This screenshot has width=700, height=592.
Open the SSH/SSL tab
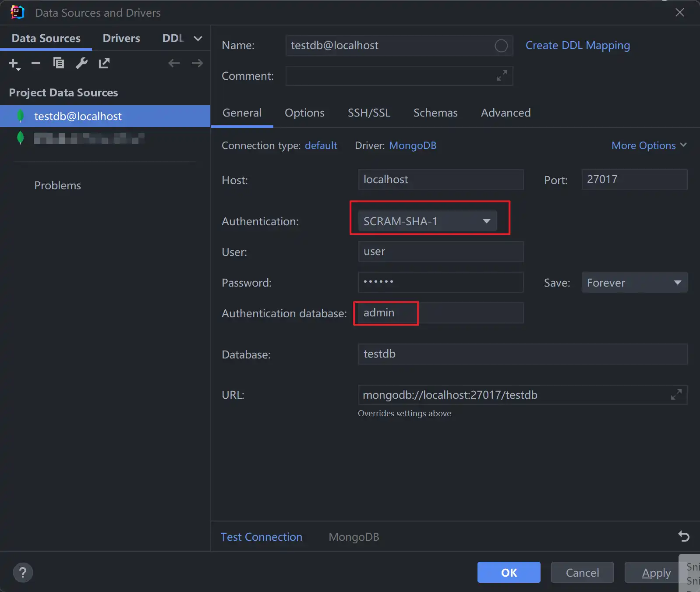pyautogui.click(x=369, y=113)
